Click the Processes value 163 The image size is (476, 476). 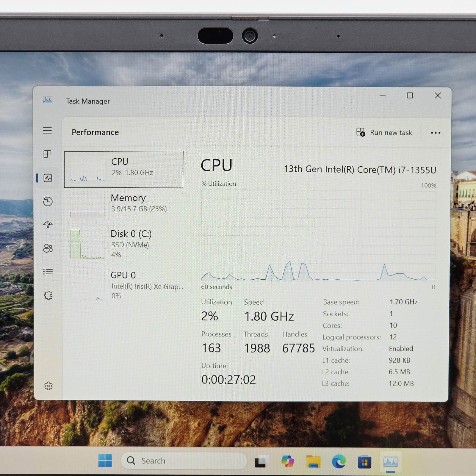tap(211, 348)
